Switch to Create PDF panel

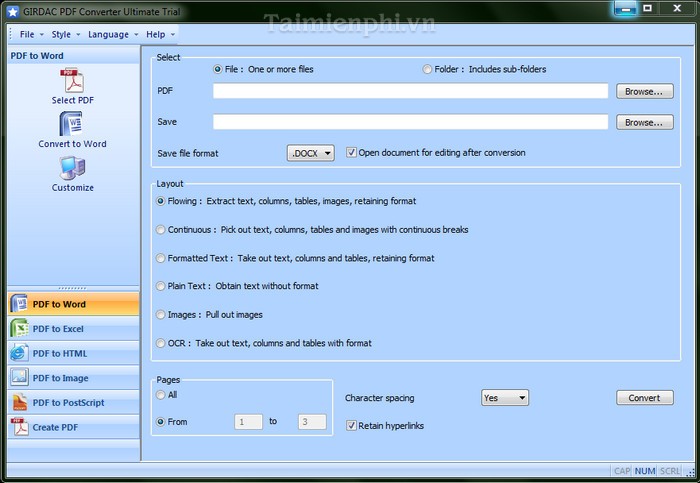pos(73,427)
